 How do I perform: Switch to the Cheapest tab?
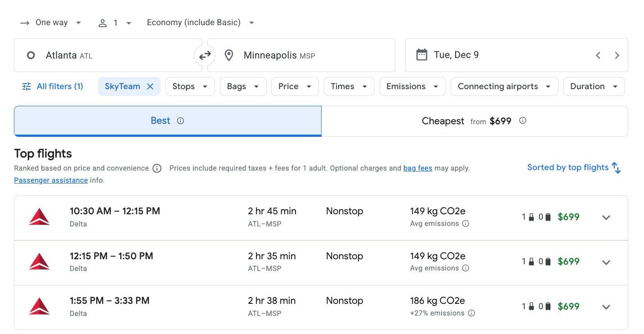(474, 121)
